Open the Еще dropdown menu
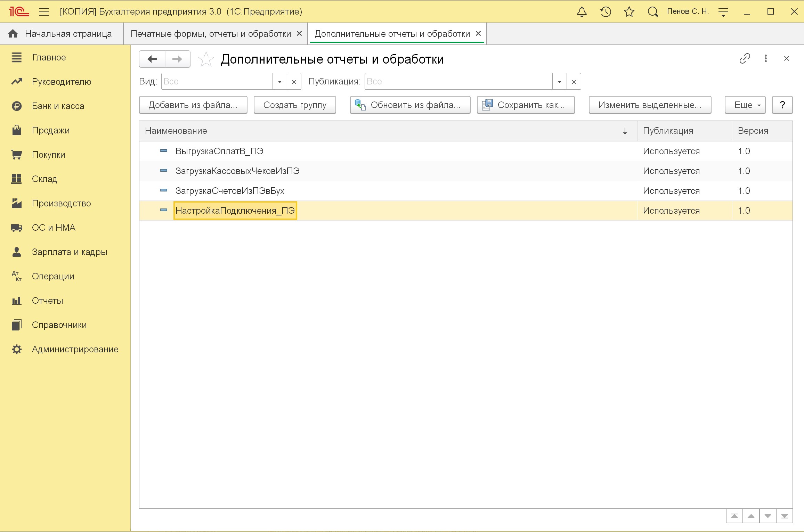Screen dimensions: 804x532 [745, 105]
